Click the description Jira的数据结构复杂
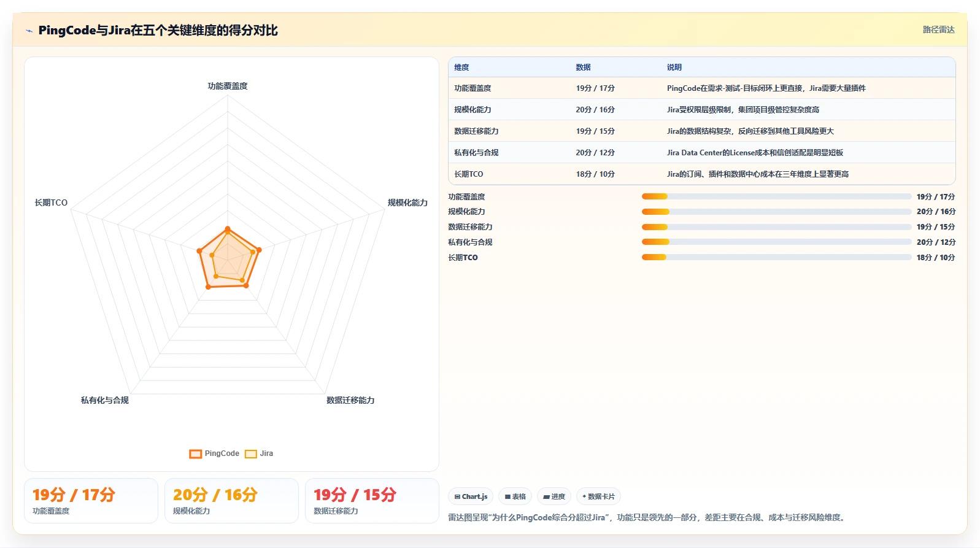The width and height of the screenshot is (980, 548). (750, 131)
